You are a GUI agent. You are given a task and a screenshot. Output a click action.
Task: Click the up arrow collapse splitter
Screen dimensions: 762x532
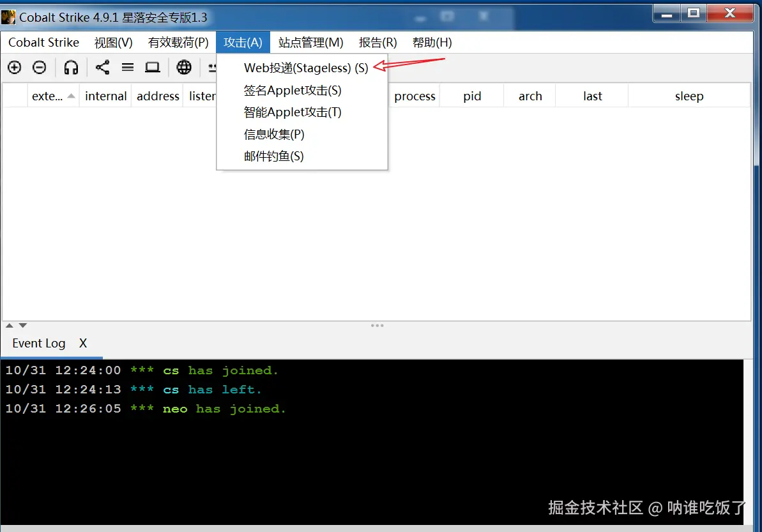9,326
